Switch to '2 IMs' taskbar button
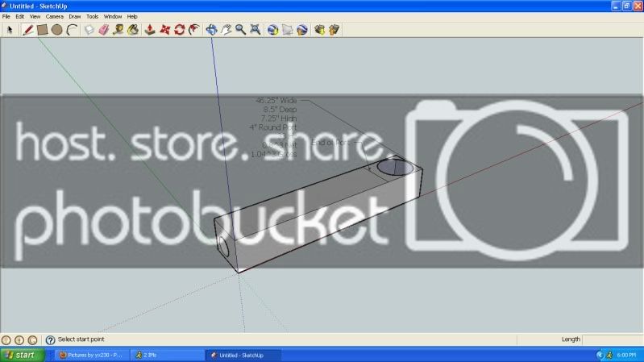The height and width of the screenshot is (362, 644). (168, 355)
